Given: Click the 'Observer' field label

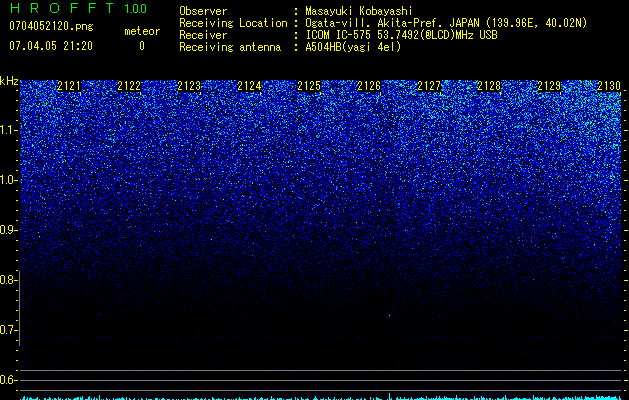Looking at the screenshot, I should click(203, 11).
